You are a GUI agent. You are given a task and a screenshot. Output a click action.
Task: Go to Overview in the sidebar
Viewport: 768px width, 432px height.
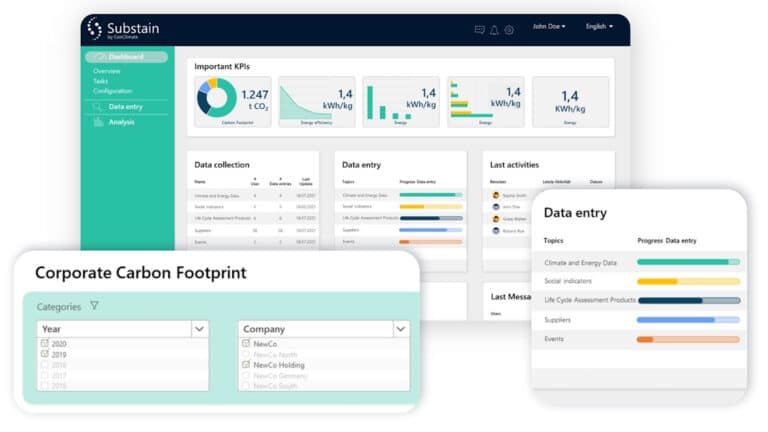click(107, 71)
